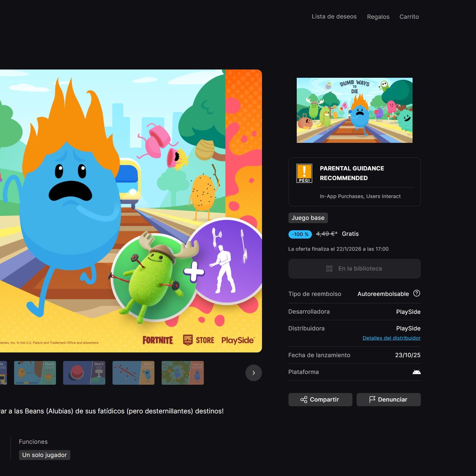Click the main promotional hero image
The height and width of the screenshot is (476, 476).
click(x=131, y=211)
